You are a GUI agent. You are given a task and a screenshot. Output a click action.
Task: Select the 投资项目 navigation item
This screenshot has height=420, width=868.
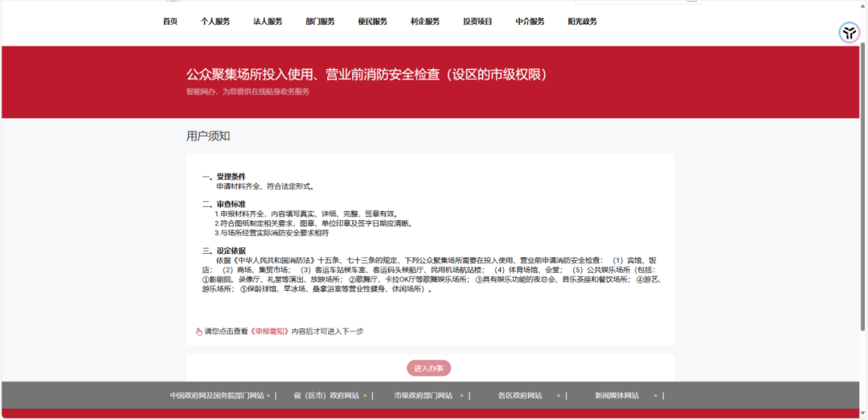(477, 22)
